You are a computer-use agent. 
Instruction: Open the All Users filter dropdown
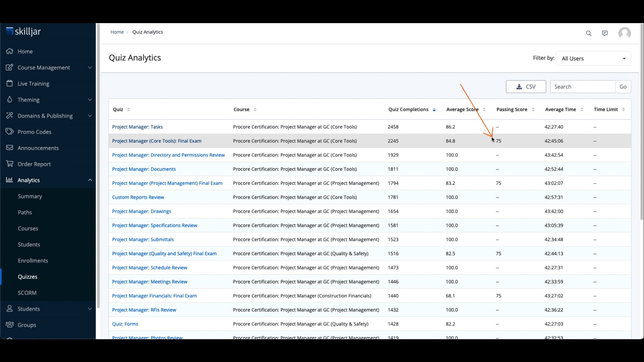(x=593, y=58)
